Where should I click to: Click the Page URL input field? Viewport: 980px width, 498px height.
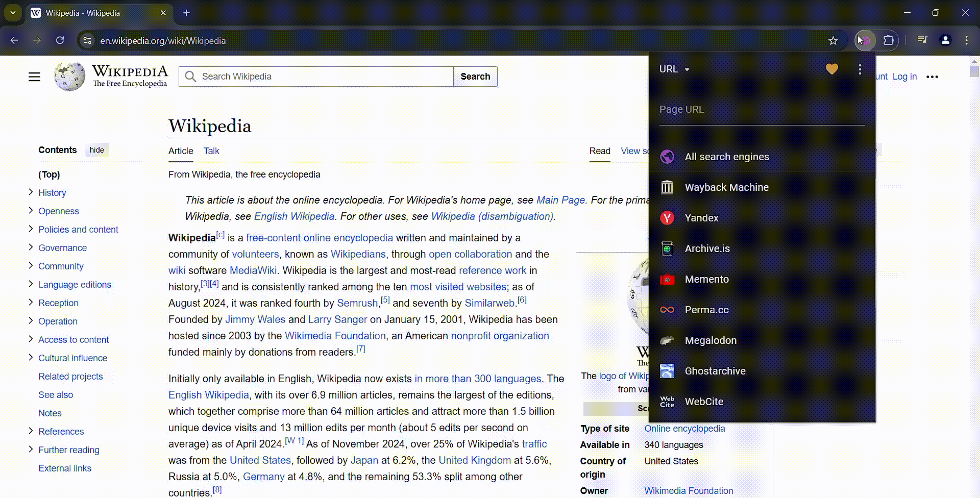click(x=762, y=110)
